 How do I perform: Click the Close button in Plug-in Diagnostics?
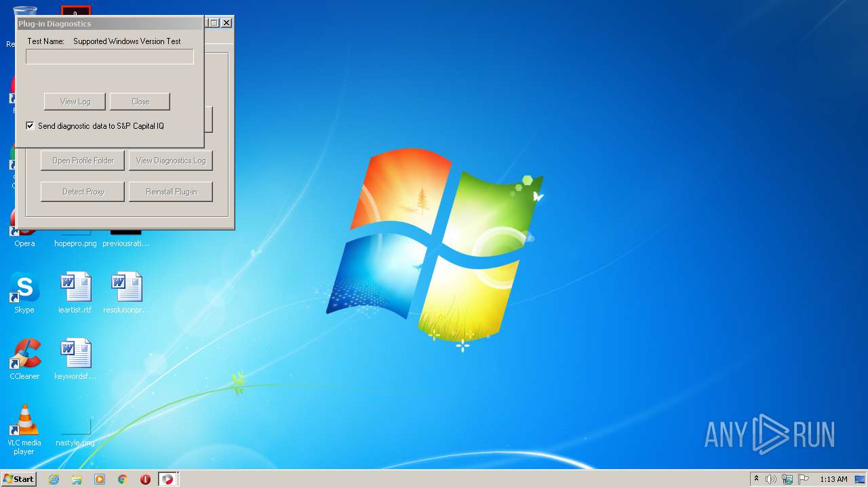tap(140, 102)
